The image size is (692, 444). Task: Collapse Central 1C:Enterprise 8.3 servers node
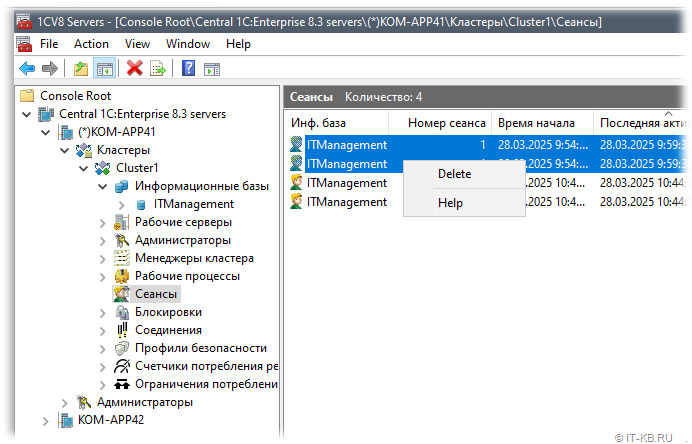point(27,114)
